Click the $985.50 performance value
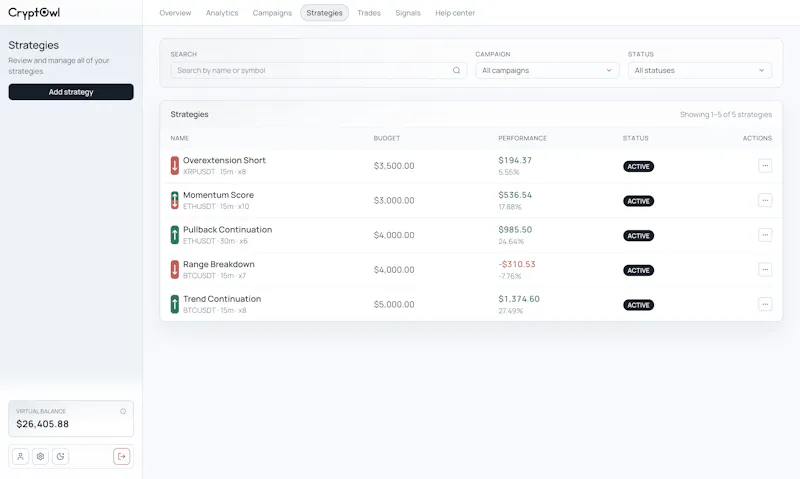800x479 pixels. 515,230
